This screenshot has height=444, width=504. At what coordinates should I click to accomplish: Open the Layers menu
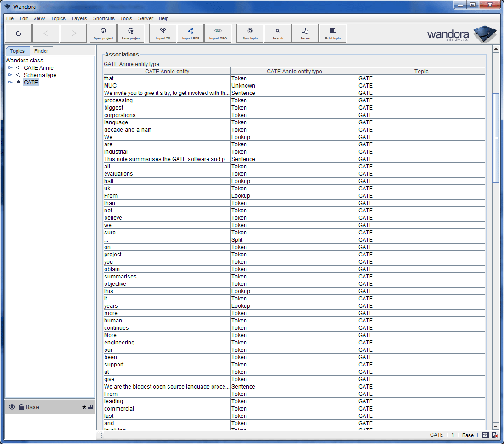tap(79, 18)
